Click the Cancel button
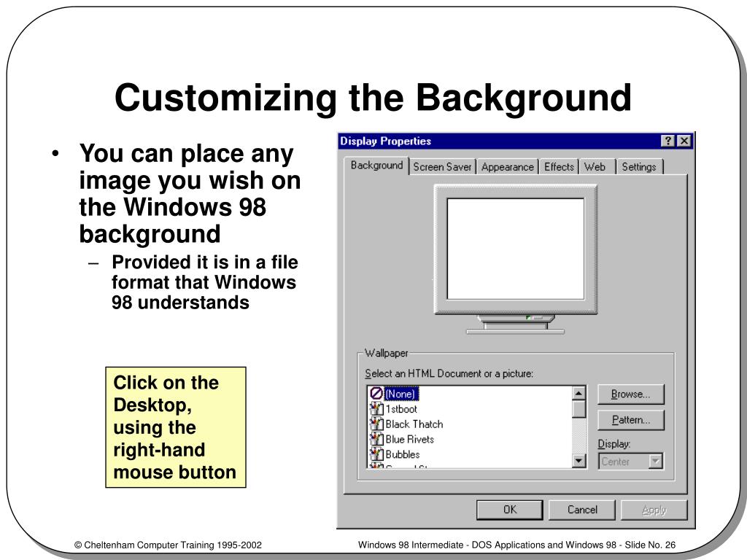747x560 pixels. (582, 510)
